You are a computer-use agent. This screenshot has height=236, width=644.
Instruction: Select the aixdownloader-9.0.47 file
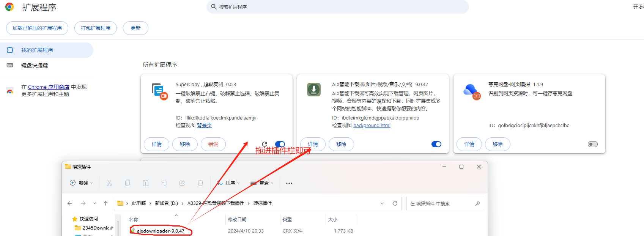[161, 231]
